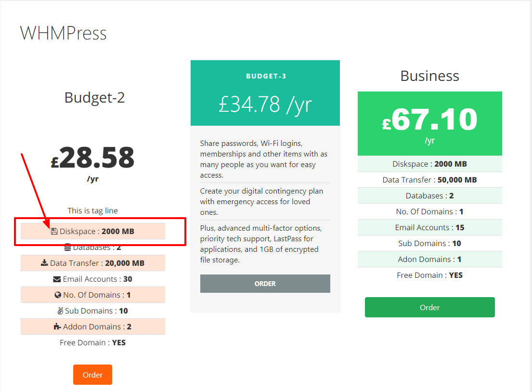This screenshot has height=392, width=532.
Task: Order the Budget-3 plan with gray button
Action: point(265,284)
